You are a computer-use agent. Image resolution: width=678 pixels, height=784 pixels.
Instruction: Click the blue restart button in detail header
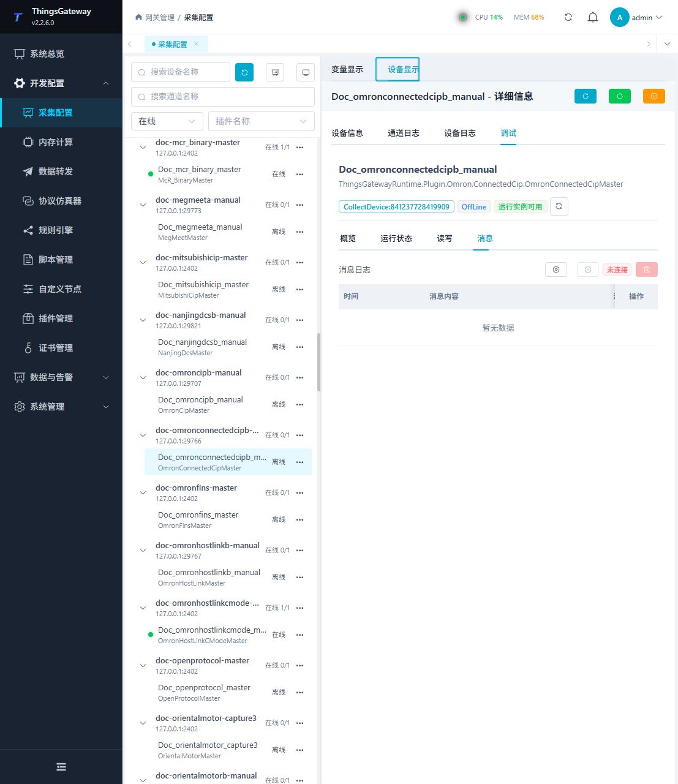point(586,96)
